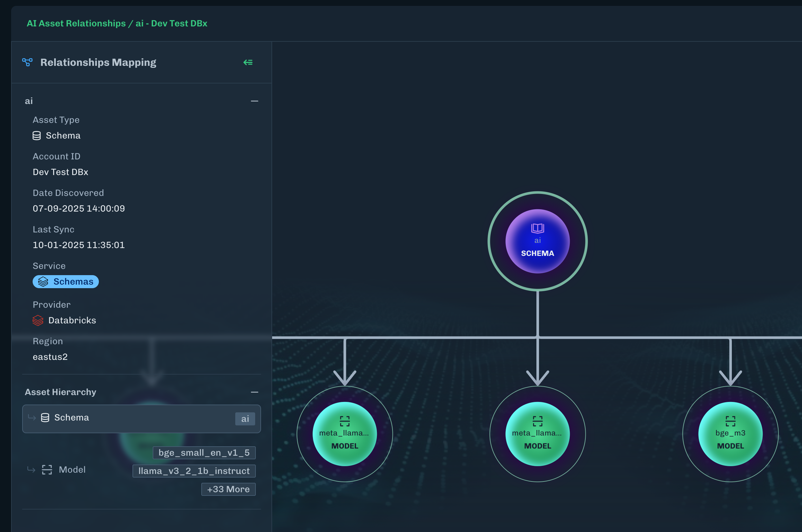
Task: Click the Schemas service badge
Action: 66,282
